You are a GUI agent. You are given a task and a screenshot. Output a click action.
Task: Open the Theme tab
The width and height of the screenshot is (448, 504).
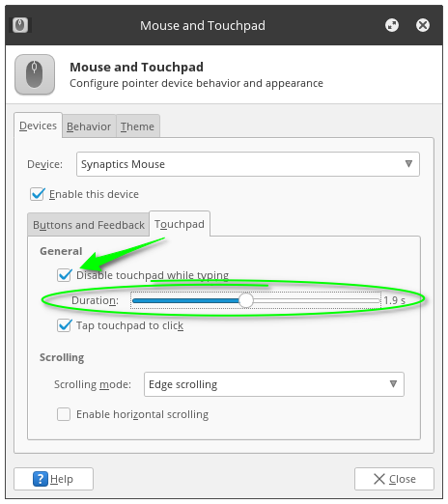[x=137, y=126]
